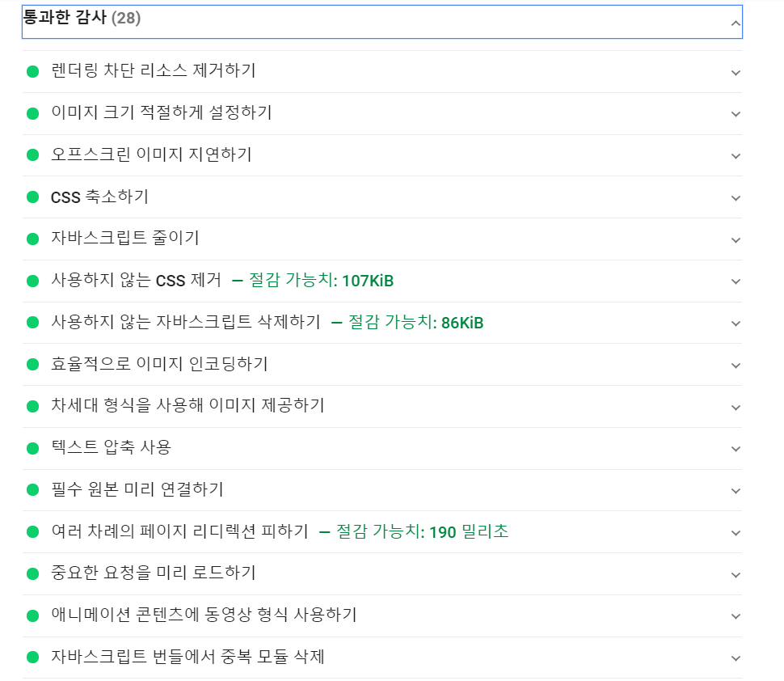Click green pass dot for 자바스크립트 번들에서 중복 모듈 삭제
Viewport: 784px width, 681px height.
click(32, 658)
